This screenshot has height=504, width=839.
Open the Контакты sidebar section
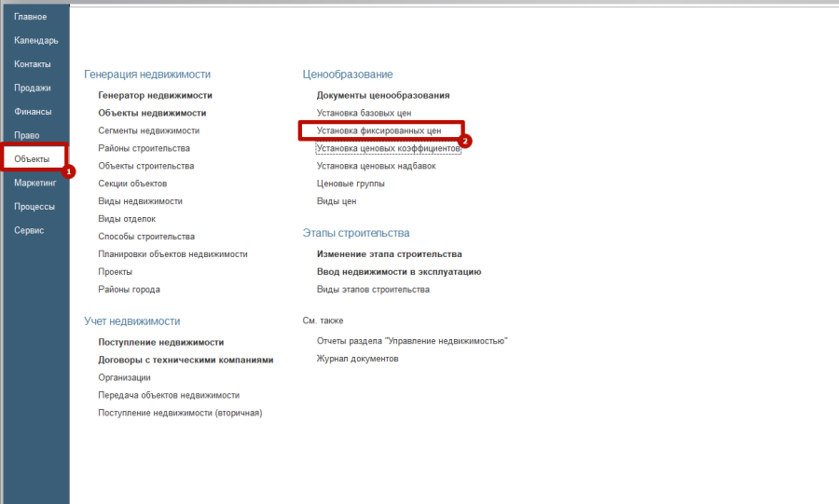pos(33,64)
